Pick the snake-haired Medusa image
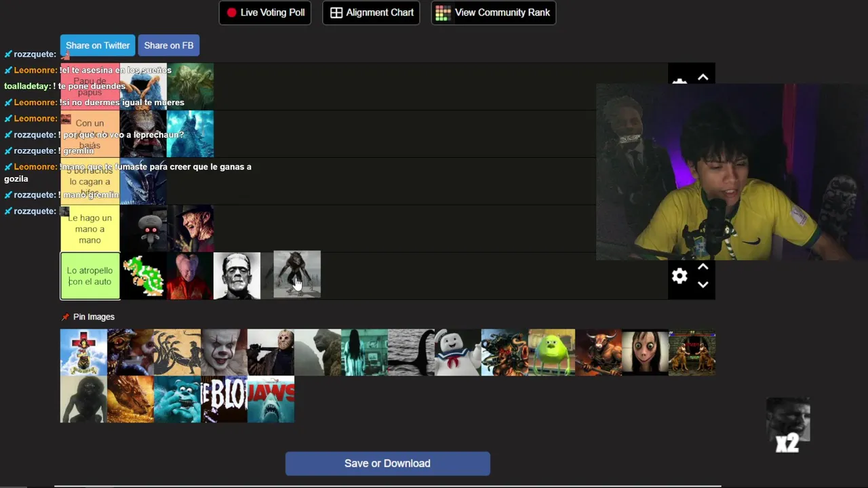Viewport: 868px width, 488px height. [x=505, y=352]
